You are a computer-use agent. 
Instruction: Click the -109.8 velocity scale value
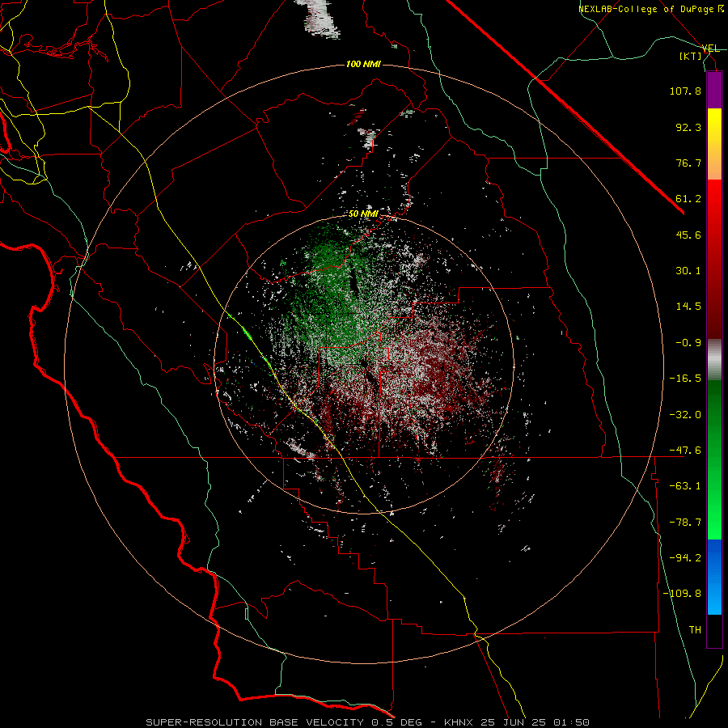click(x=682, y=594)
